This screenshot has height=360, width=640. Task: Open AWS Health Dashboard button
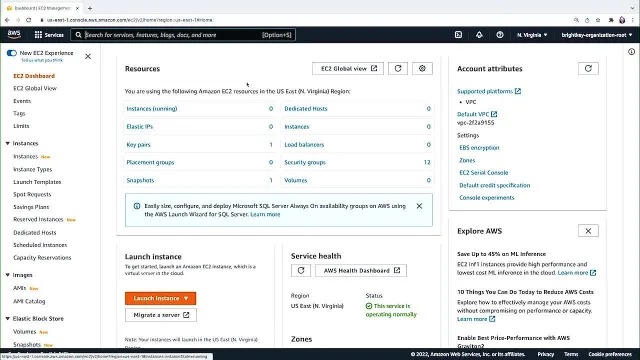361,271
